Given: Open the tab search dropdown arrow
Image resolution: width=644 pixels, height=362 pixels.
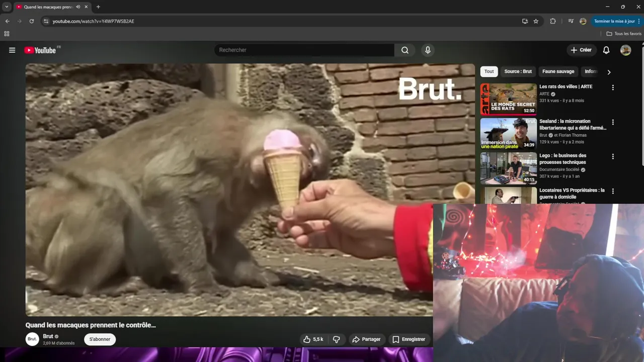Looking at the screenshot, I should tap(7, 7).
